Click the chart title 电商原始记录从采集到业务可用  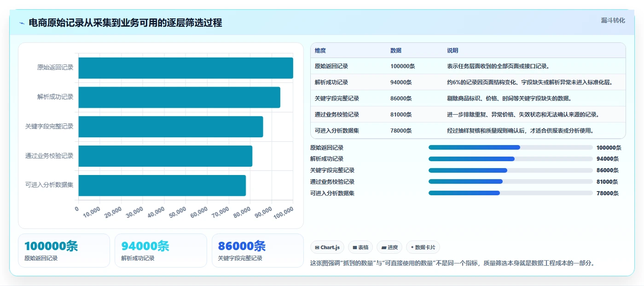125,23
